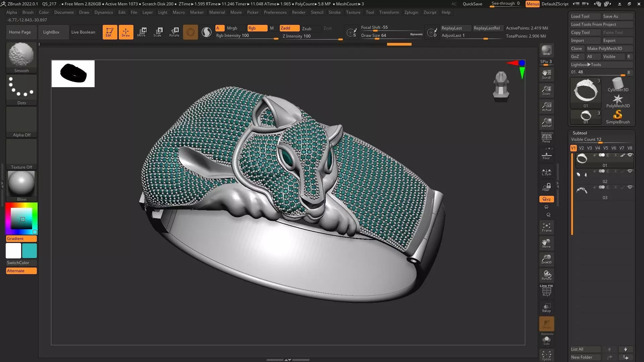The width and height of the screenshot is (644, 362).
Task: Toggle the Floor grid button
Action: click(x=546, y=155)
